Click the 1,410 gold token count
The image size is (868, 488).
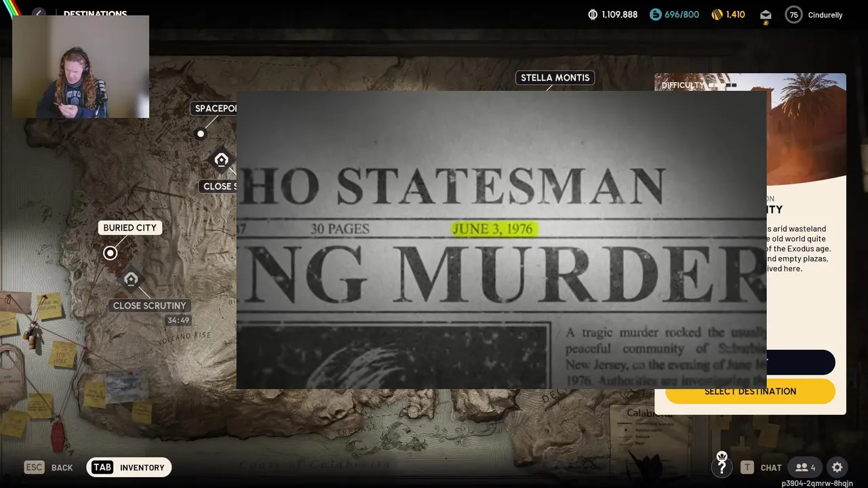[735, 15]
